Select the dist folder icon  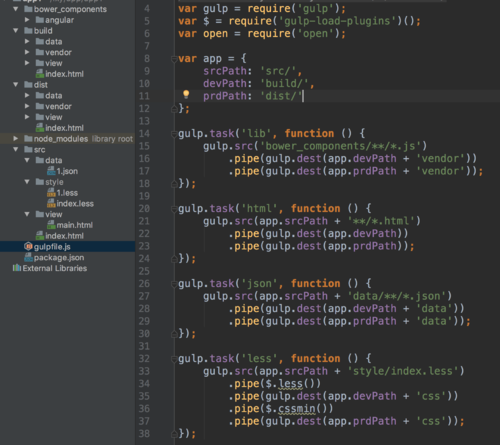coord(28,85)
